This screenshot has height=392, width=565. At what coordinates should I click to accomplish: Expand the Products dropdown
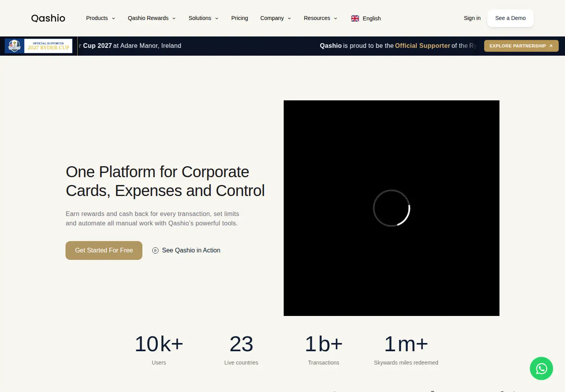pos(101,18)
